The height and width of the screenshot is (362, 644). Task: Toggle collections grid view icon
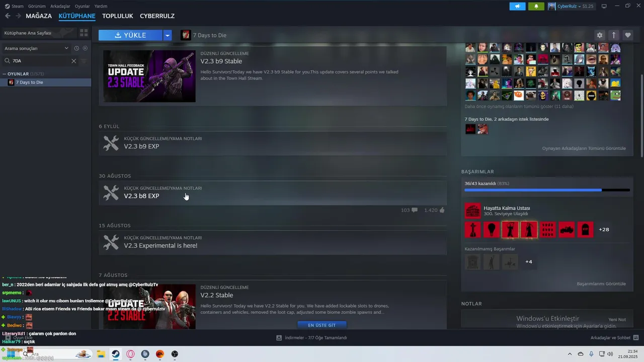click(x=84, y=33)
